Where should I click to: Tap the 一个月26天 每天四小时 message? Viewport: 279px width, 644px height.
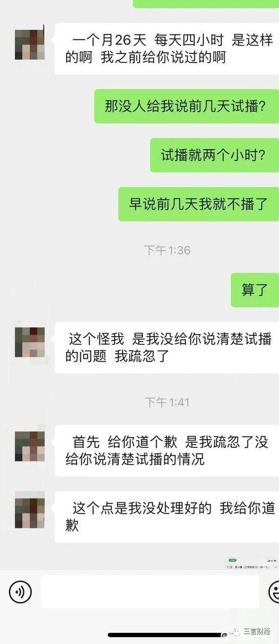(x=167, y=49)
